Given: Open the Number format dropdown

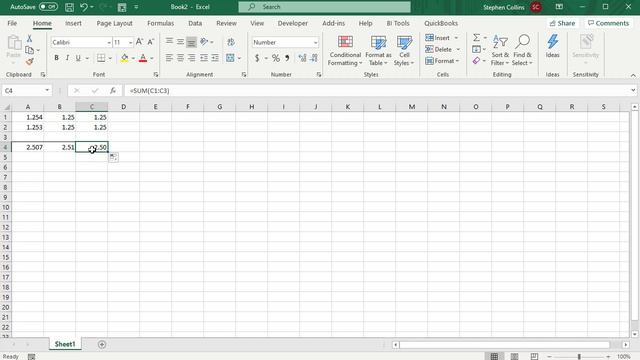Looking at the screenshot, I should tap(316, 42).
